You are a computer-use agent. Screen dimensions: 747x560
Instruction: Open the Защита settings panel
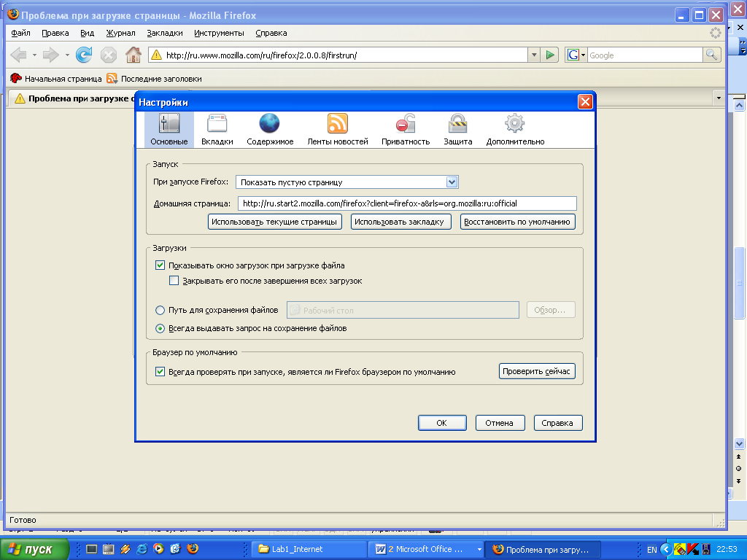pos(458,130)
